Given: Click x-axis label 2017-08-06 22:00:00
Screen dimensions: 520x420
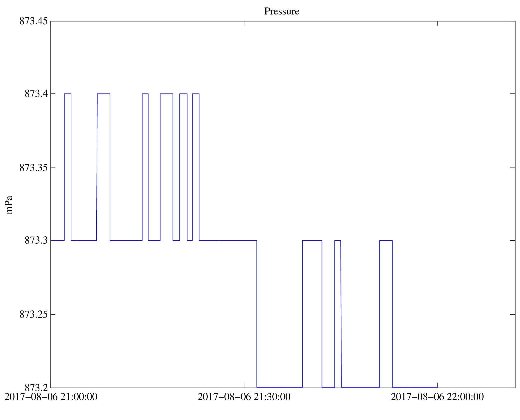Looking at the screenshot, I should (437, 397).
